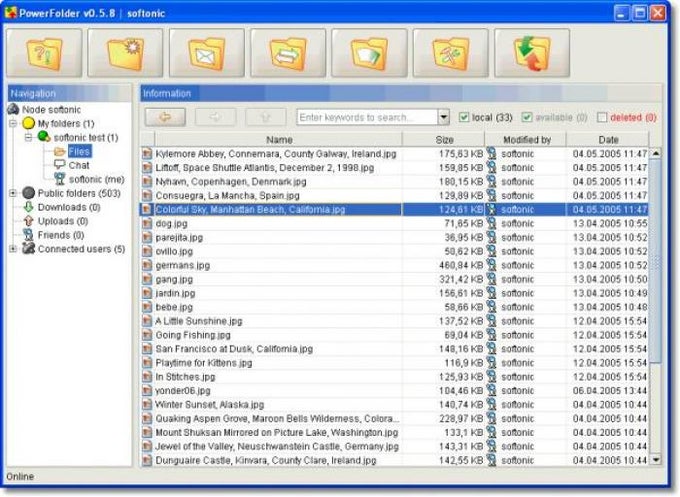
Task: Open the folder invitation envelope toolbar button
Action: click(x=206, y=53)
